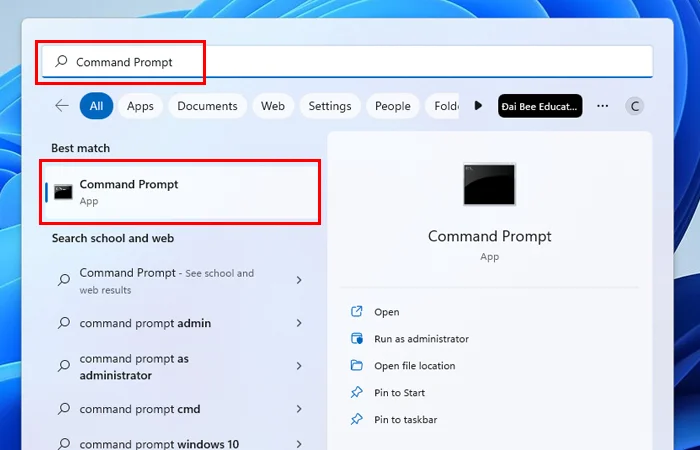Switch to the Web filter tab
700x450 pixels.
tap(273, 106)
